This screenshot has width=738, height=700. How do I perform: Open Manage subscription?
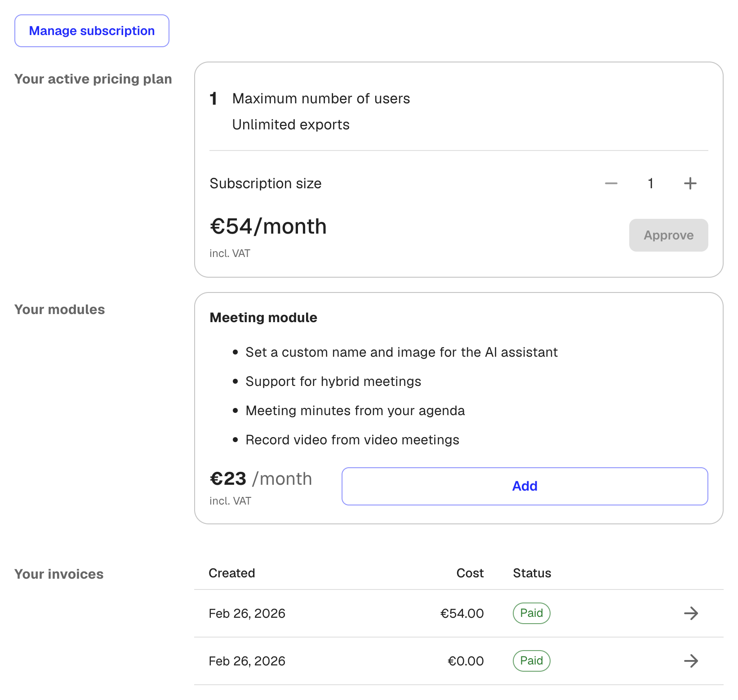tap(92, 31)
